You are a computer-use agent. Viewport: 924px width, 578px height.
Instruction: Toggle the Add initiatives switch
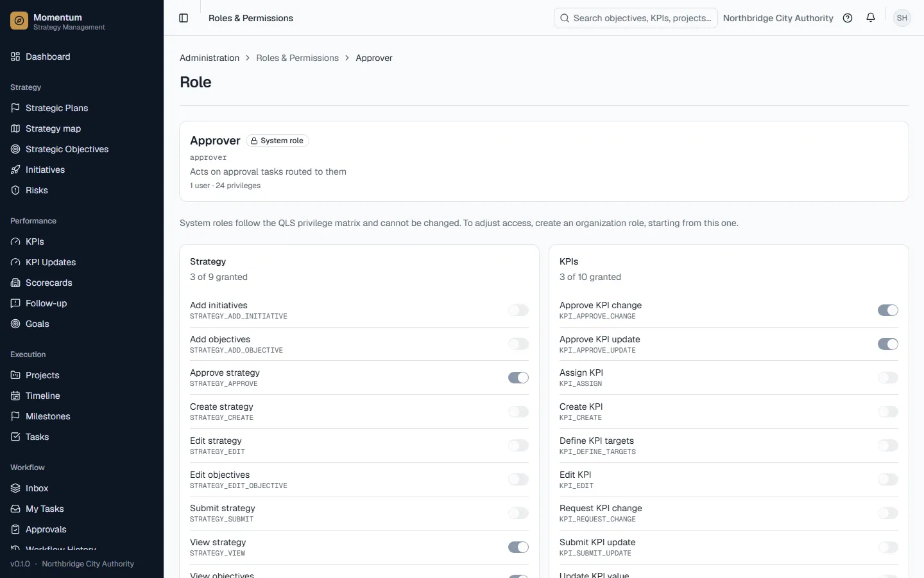tap(518, 310)
